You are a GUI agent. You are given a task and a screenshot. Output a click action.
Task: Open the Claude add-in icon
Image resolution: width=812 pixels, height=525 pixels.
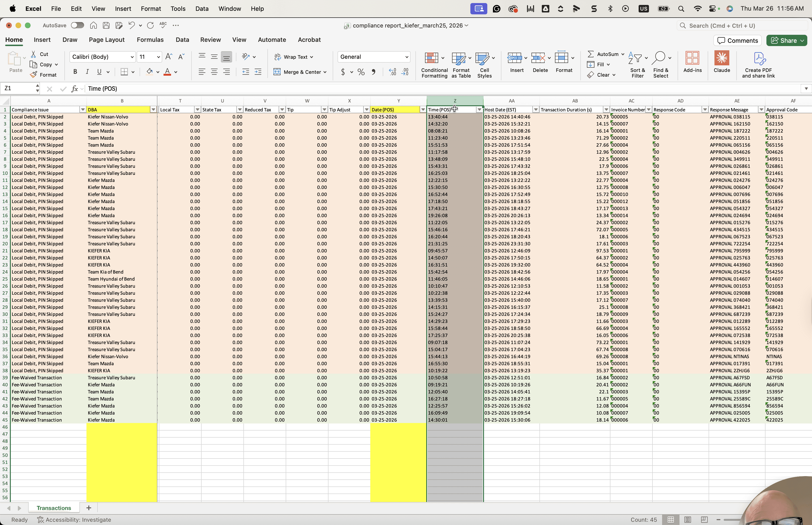point(722,62)
